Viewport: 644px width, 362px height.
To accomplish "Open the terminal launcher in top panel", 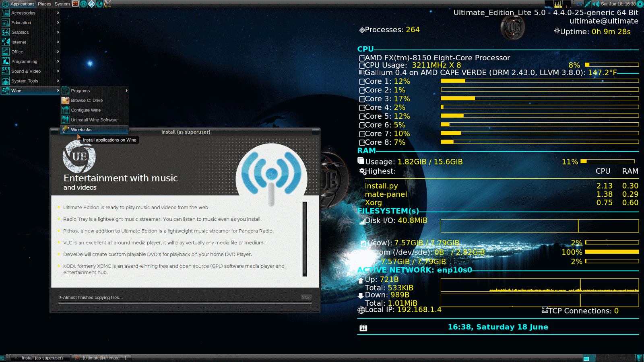I will click(75, 4).
